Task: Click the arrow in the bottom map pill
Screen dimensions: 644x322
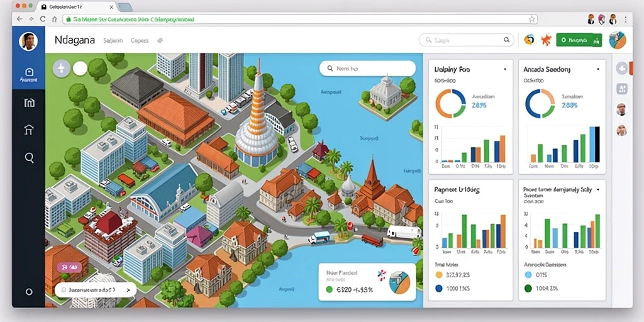Action: click(128, 290)
